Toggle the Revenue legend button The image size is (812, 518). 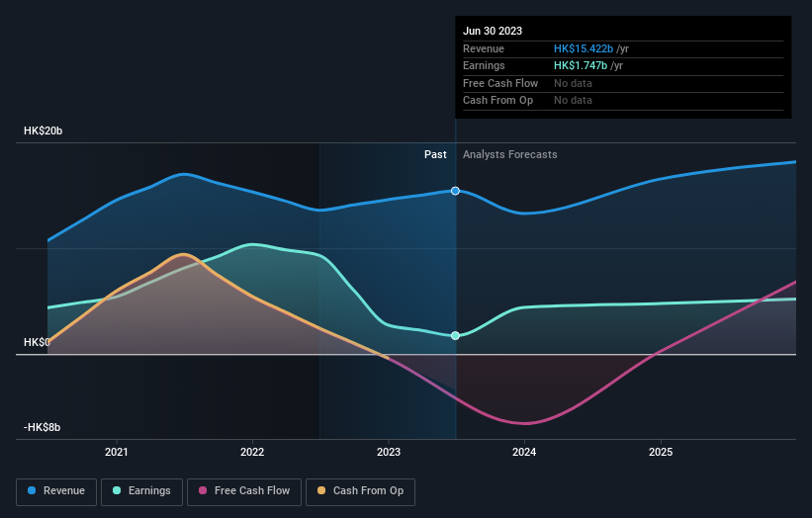tap(56, 491)
